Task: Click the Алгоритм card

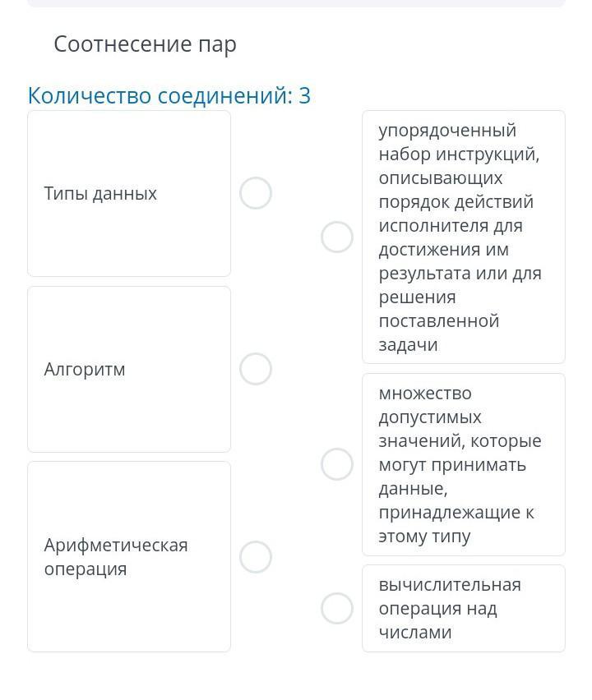Action: click(x=129, y=411)
